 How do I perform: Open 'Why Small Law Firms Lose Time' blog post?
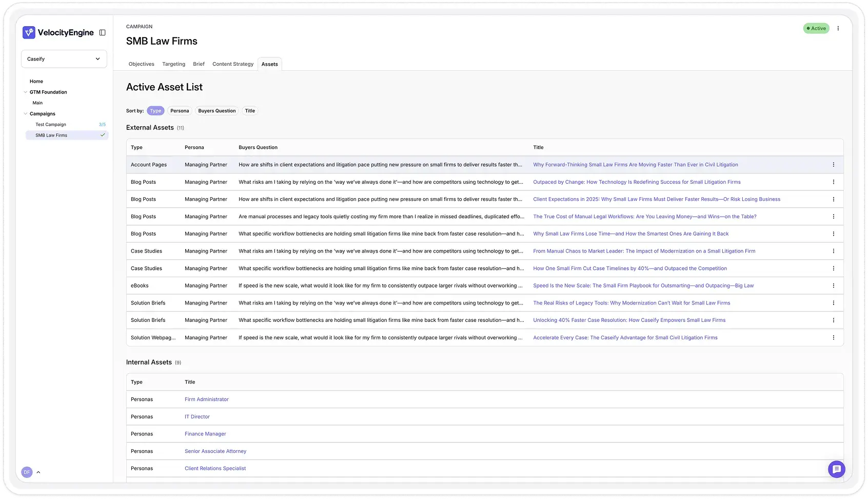pos(631,234)
